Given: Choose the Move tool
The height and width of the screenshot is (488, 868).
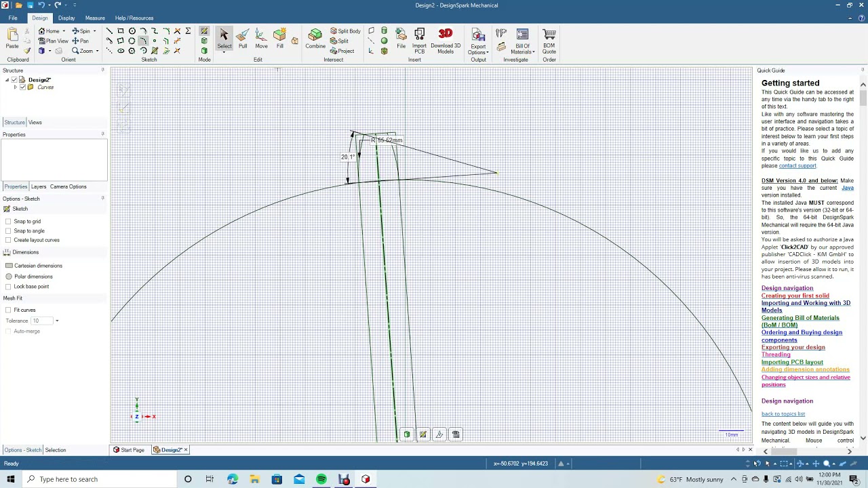Looking at the screenshot, I should tap(261, 38).
